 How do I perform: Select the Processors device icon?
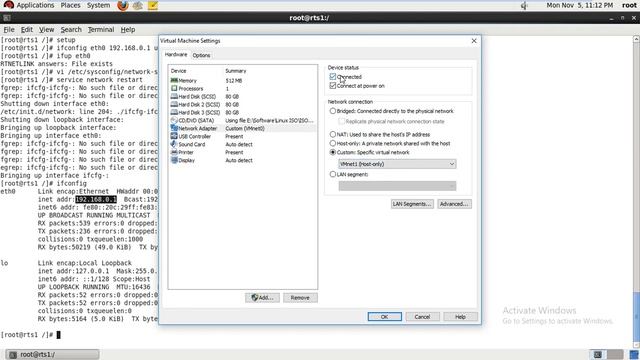pyautogui.click(x=174, y=88)
